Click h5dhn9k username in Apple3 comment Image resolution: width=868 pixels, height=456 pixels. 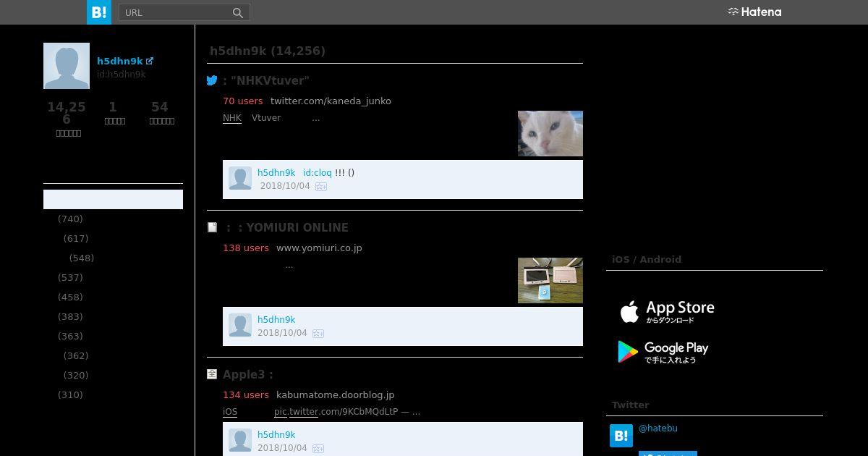(x=276, y=435)
